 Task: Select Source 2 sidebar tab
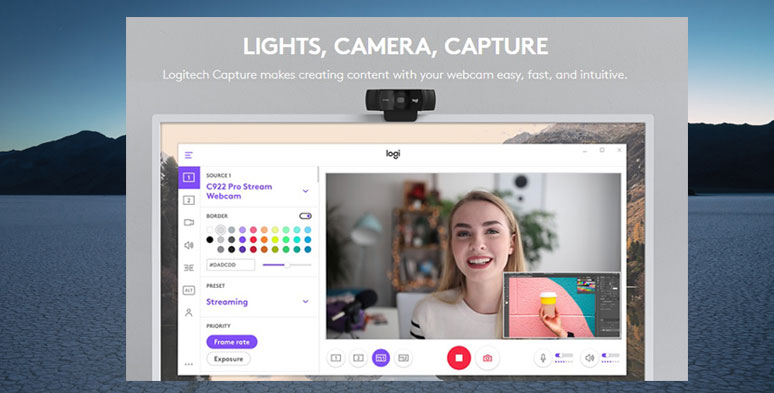click(x=189, y=200)
